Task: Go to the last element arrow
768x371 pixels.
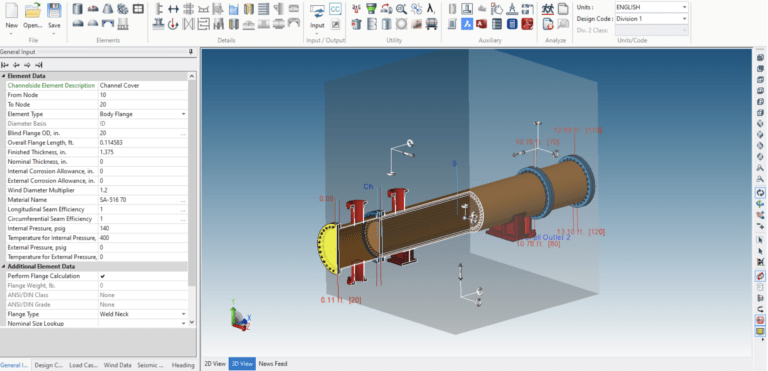Action: [39, 65]
